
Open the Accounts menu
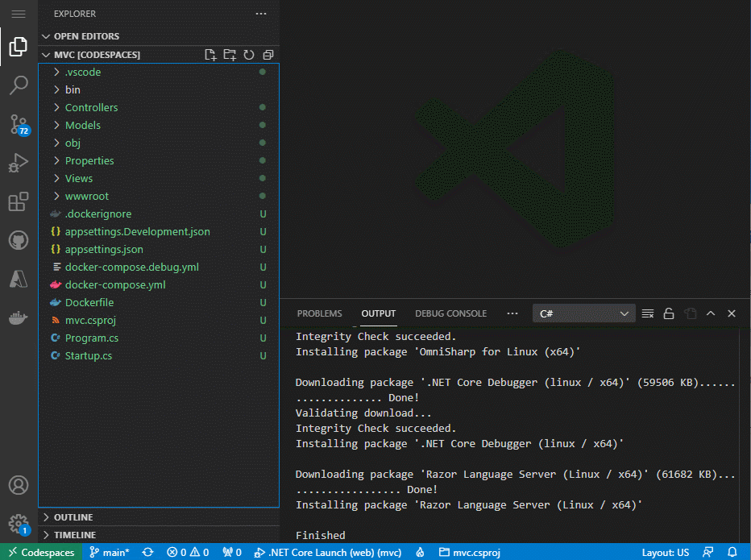[x=19, y=485]
